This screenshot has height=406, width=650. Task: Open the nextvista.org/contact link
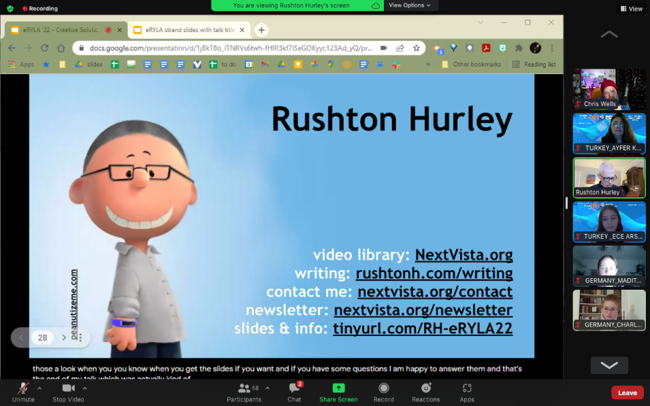[x=435, y=292]
